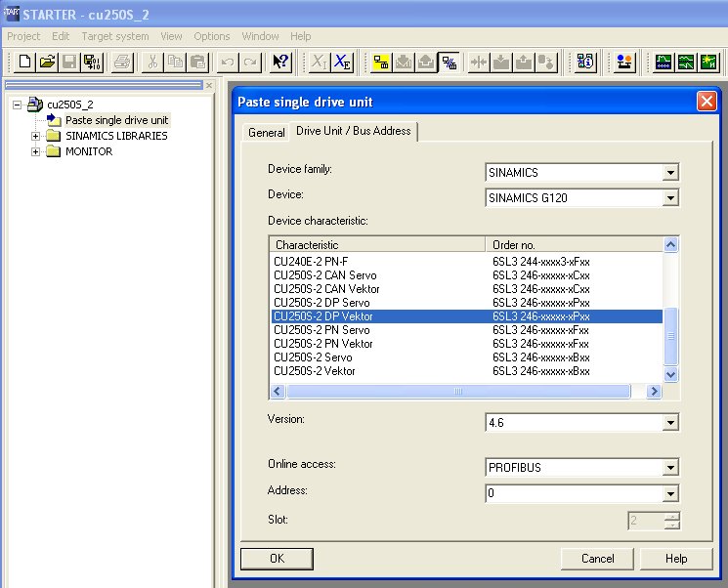Confirm the dialog with OK
Screen dimensions: 728x588
(x=277, y=559)
